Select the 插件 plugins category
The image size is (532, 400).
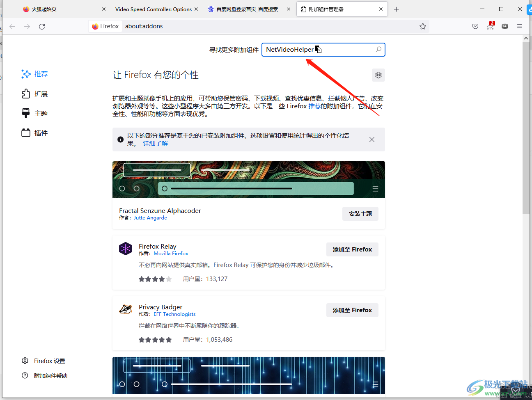pyautogui.click(x=34, y=133)
